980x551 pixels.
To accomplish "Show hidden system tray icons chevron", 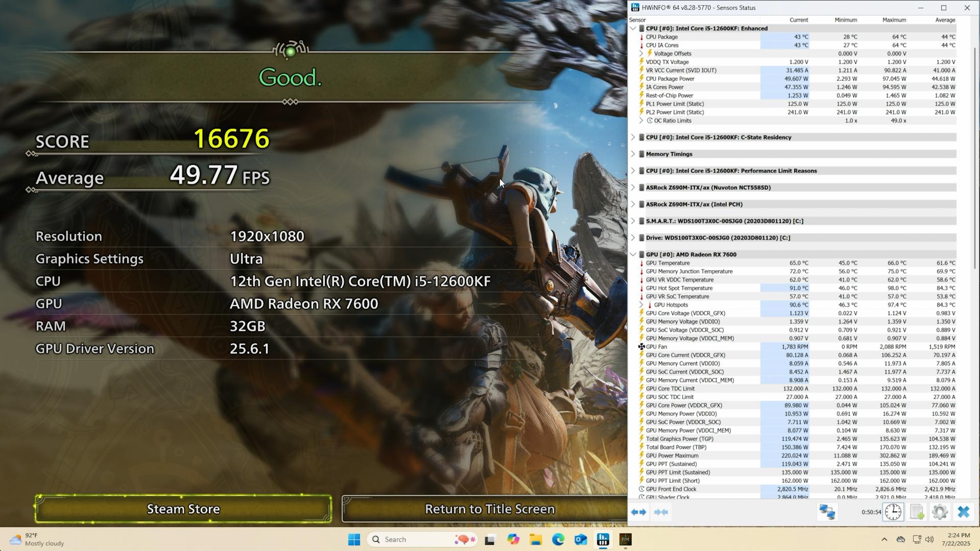I will pyautogui.click(x=885, y=539).
